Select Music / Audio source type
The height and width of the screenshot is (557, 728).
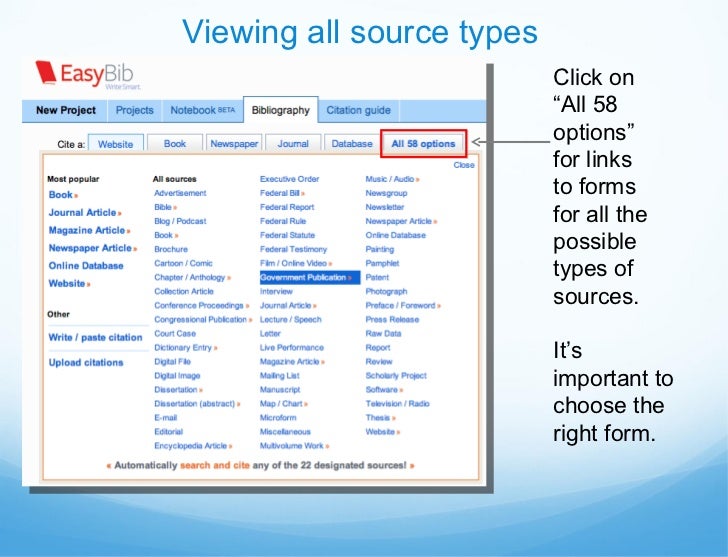392,179
